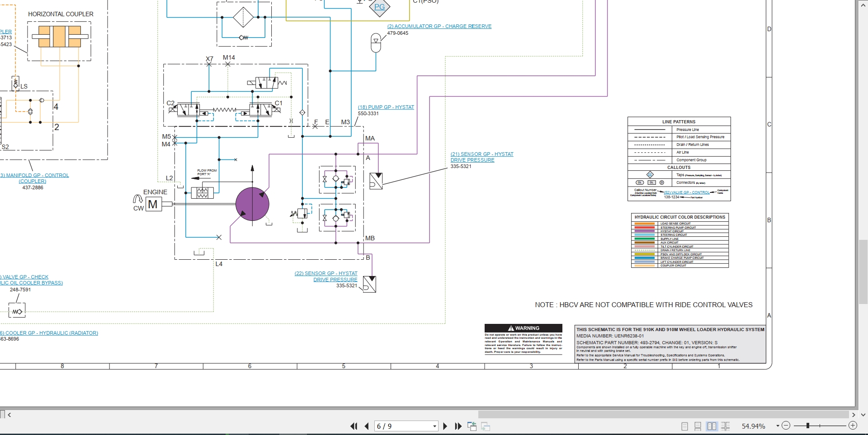Open the (22) Sensor GP - Hystat link
This screenshot has height=435, width=868.
click(x=326, y=276)
